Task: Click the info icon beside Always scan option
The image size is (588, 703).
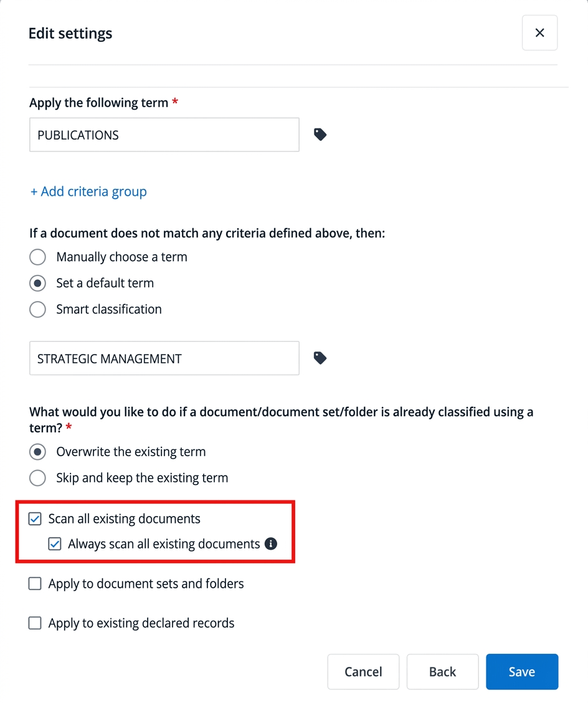Action: pyautogui.click(x=271, y=544)
